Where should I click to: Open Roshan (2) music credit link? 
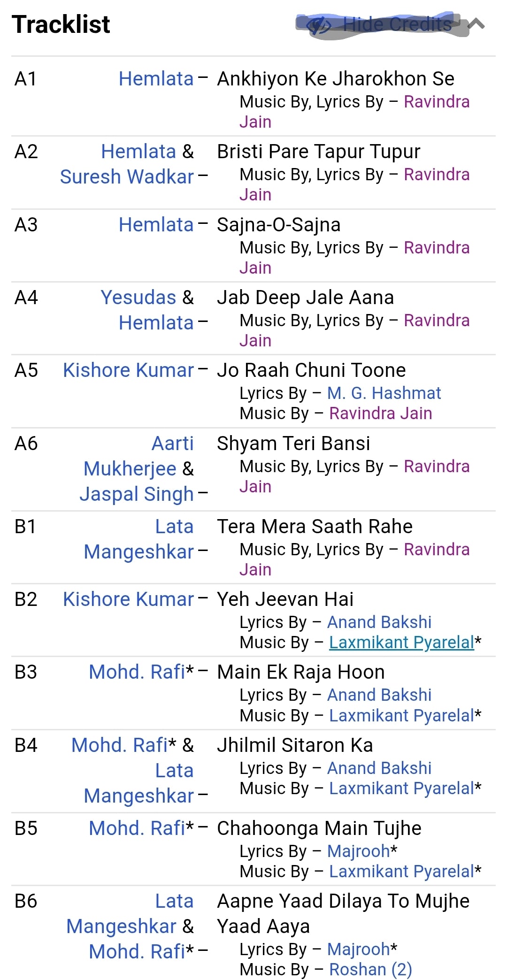point(370,969)
